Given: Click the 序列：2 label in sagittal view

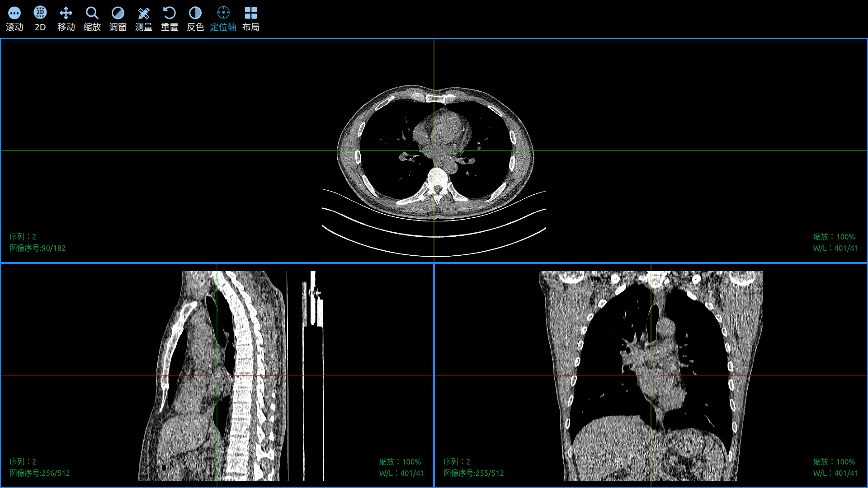Looking at the screenshot, I should (22, 462).
